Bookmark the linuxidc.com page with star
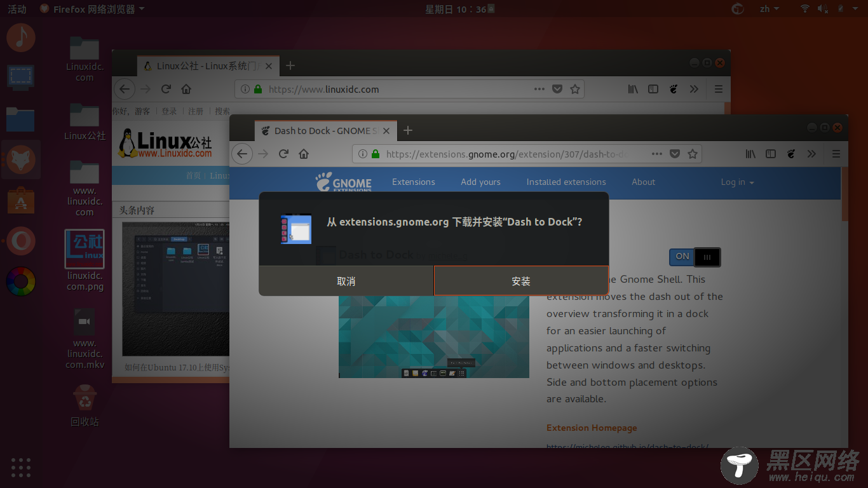 (x=575, y=89)
